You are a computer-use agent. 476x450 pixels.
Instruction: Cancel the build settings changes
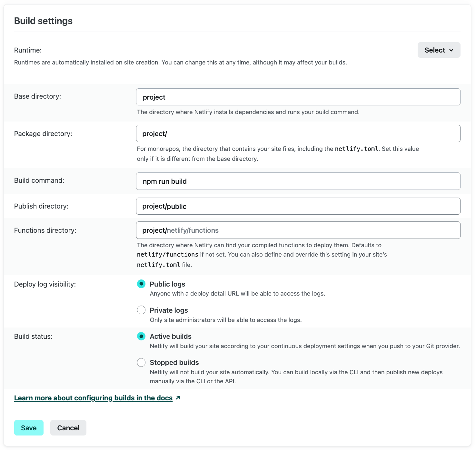point(68,428)
